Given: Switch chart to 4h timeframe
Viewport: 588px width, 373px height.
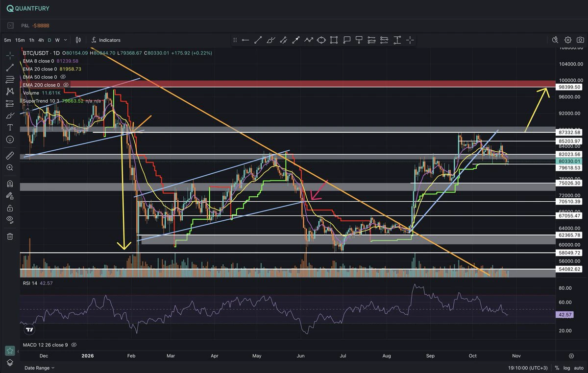Looking at the screenshot, I should coord(41,40).
